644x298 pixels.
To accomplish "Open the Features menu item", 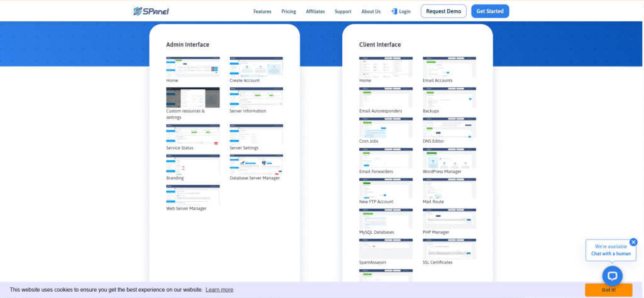I will click(x=262, y=11).
